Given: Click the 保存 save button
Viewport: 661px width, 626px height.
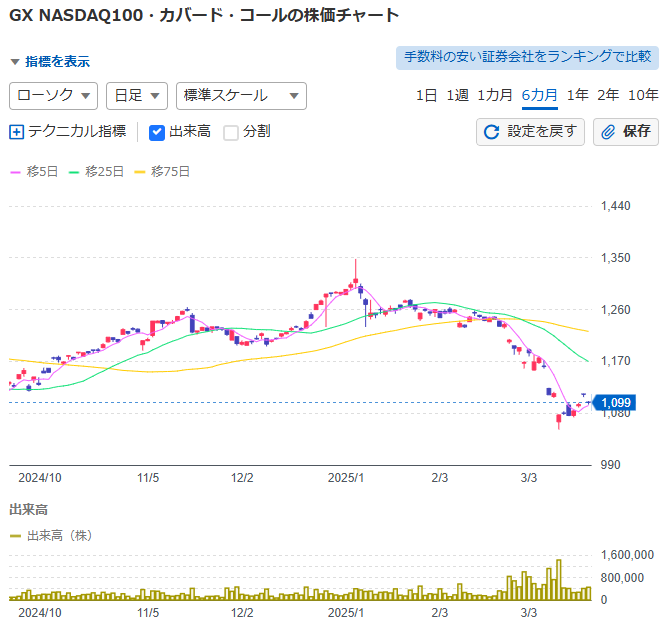Looking at the screenshot, I should point(626,132).
